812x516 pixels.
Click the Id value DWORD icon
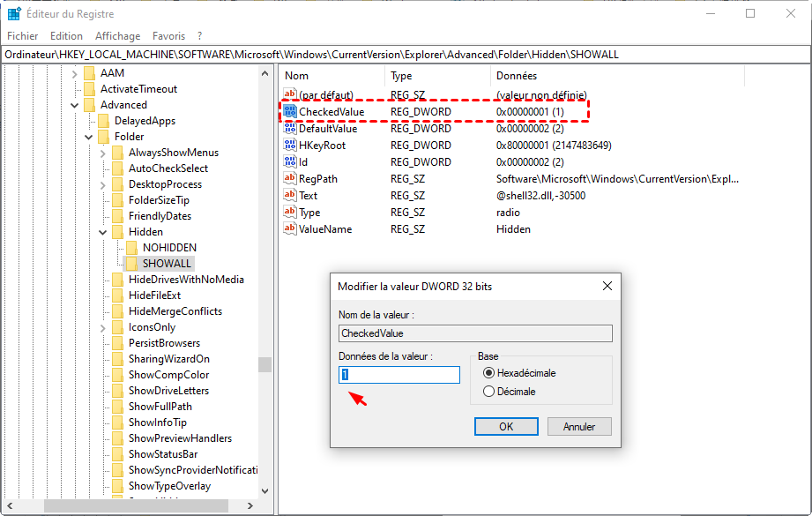pos(290,161)
